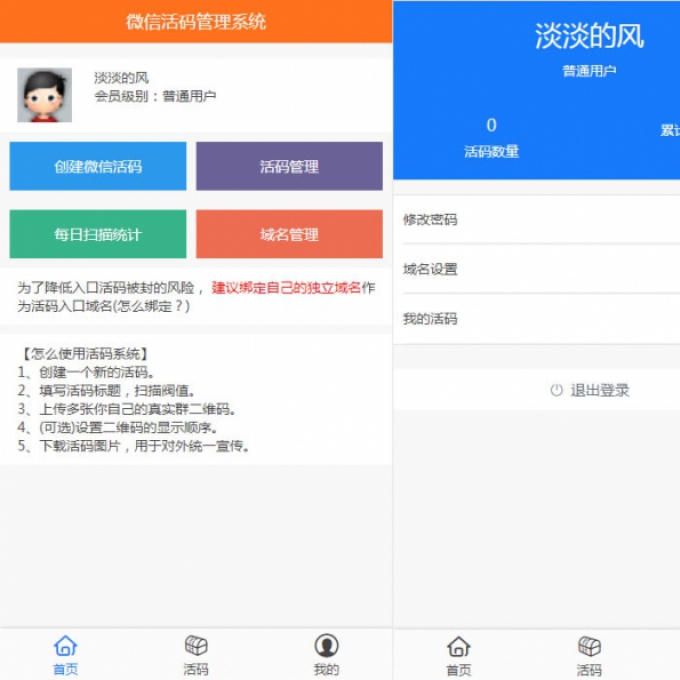
Task: Click step 3、上传多张你自己的真实群二维码
Action: (126, 409)
